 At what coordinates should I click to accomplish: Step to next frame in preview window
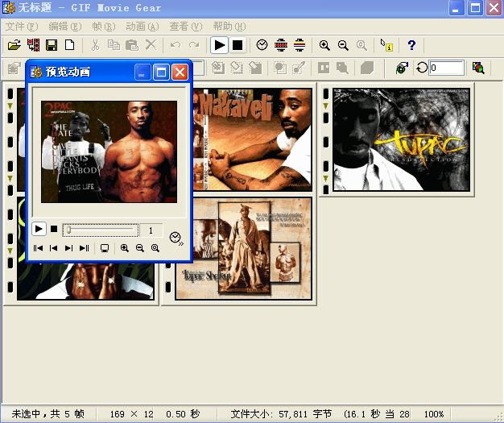68,248
